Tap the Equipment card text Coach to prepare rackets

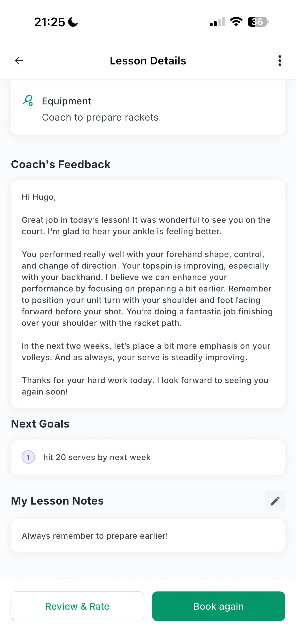tap(100, 117)
